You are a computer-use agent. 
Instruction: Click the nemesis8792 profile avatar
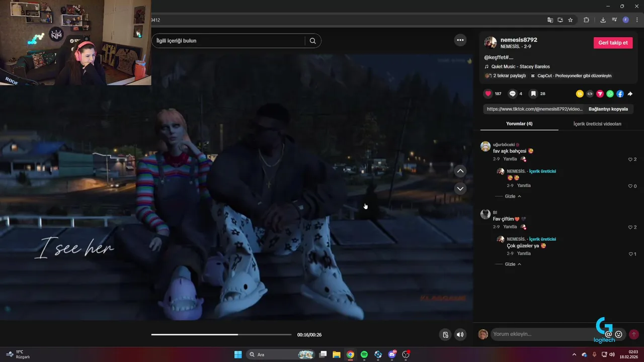pyautogui.click(x=491, y=43)
